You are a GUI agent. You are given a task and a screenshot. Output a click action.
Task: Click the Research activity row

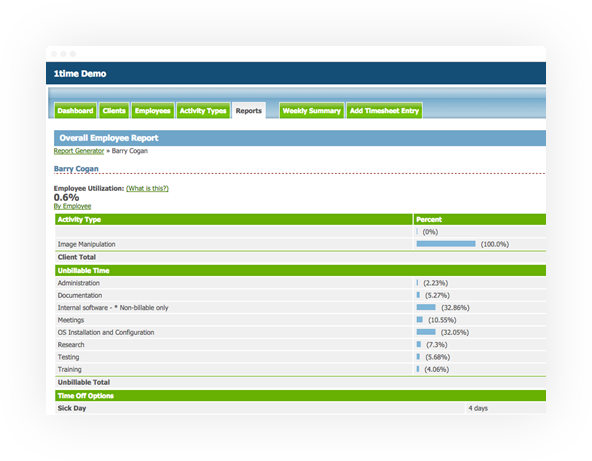coord(301,345)
